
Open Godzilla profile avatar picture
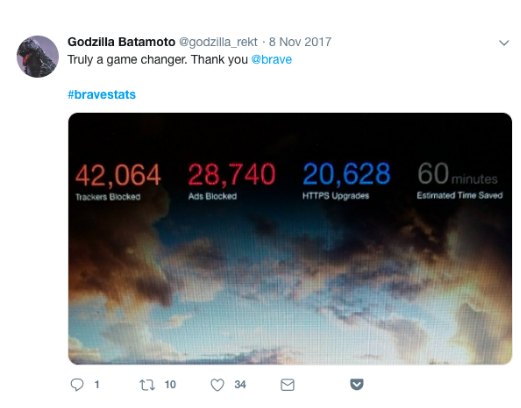pos(38,57)
